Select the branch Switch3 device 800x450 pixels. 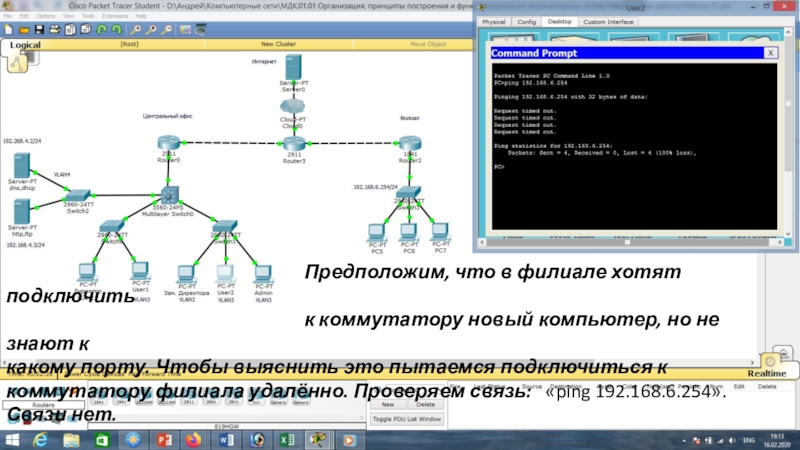coord(409,192)
